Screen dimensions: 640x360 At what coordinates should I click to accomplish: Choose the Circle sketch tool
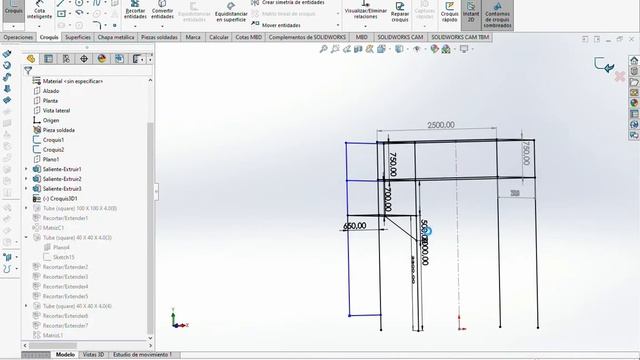point(79,3)
